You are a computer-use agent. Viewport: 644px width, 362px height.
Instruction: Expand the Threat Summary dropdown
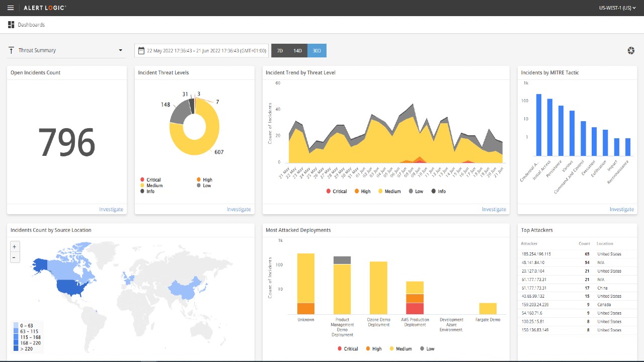pyautogui.click(x=120, y=50)
